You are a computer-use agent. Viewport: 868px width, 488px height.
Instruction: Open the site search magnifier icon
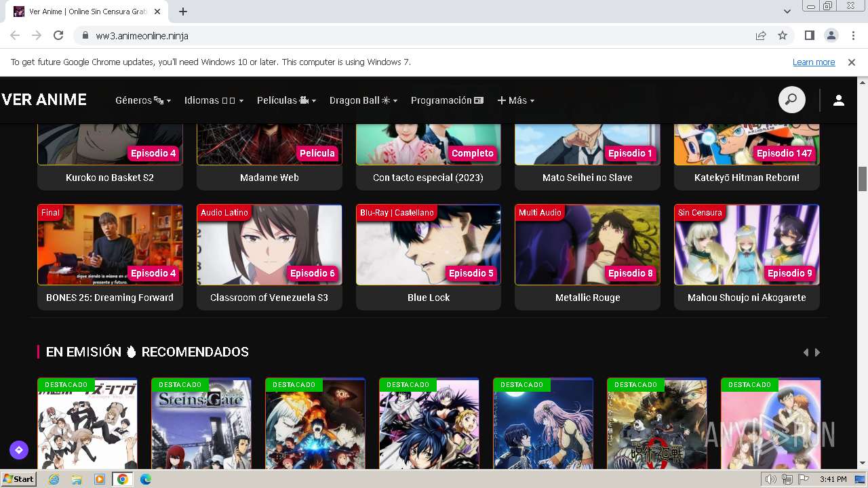click(791, 100)
